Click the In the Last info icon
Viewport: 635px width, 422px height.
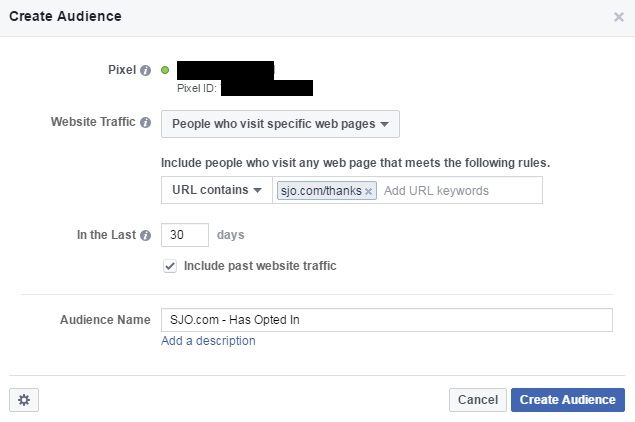[x=145, y=235]
